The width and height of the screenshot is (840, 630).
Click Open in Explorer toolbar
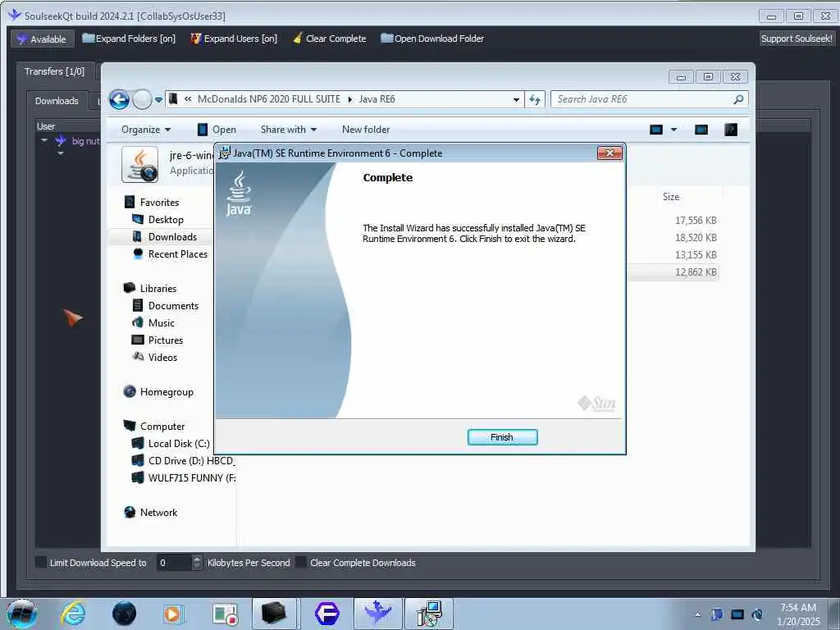point(217,130)
